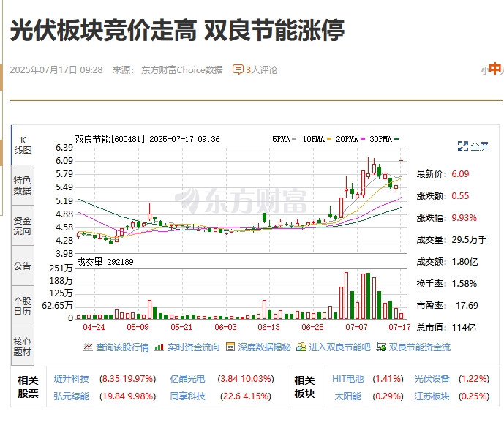Open related stock 琏升科技
This screenshot has width=504, height=425.
click(71, 379)
